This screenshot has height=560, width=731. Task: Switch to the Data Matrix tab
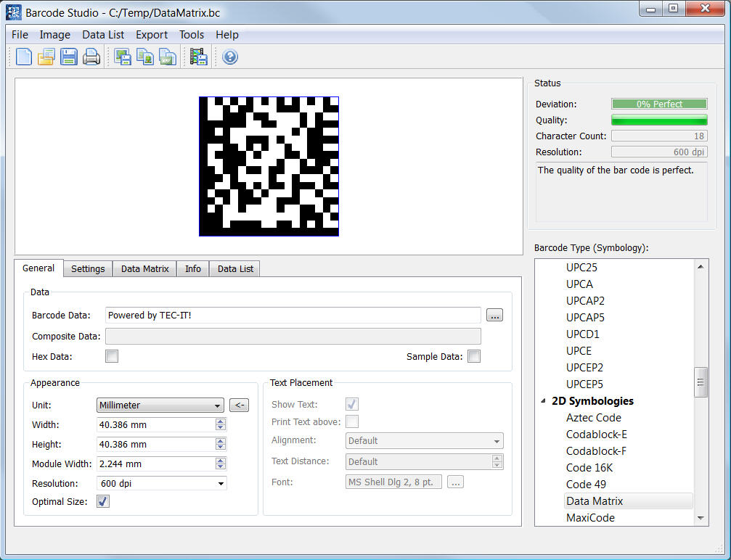145,269
